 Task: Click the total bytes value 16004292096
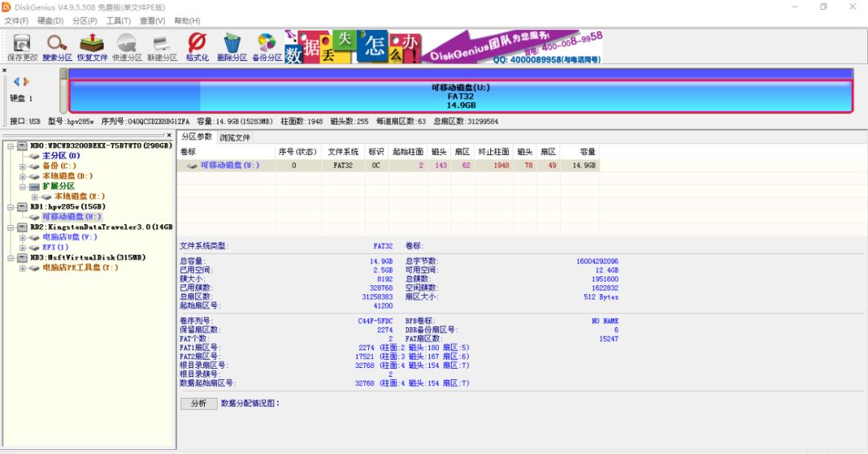click(x=597, y=261)
